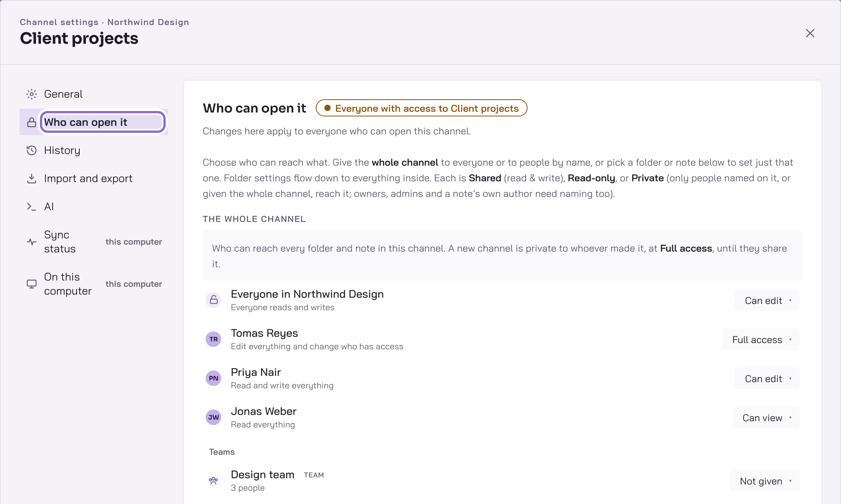
Task: Open Full access dropdown for Tomas Reyes
Action: [x=761, y=340]
